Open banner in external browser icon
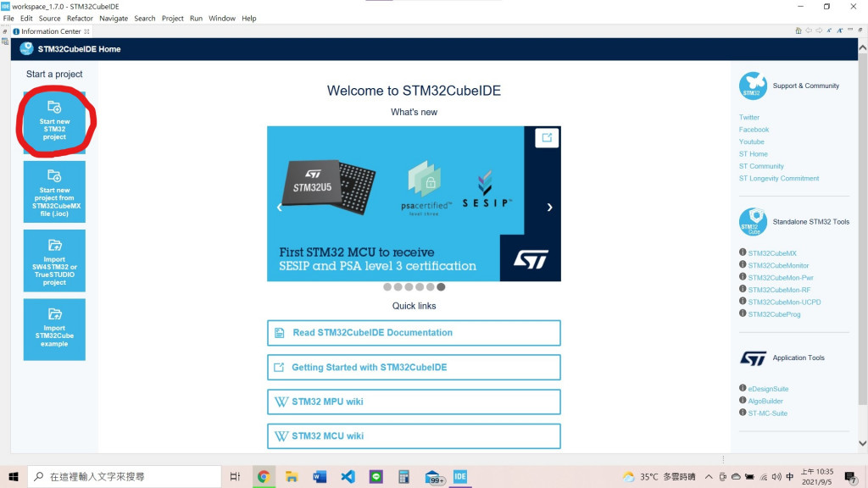The width and height of the screenshot is (868, 488). point(547,138)
